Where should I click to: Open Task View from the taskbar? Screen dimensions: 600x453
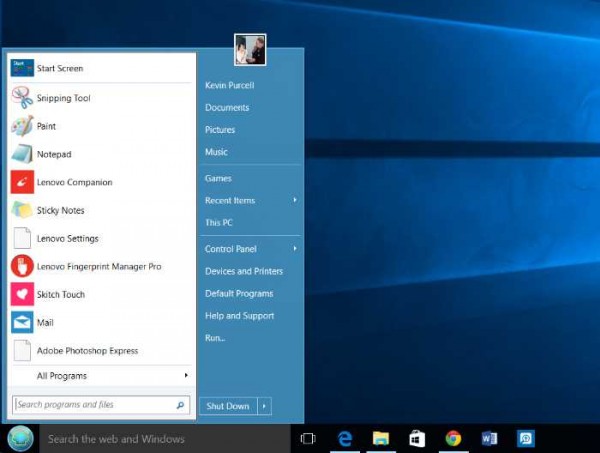[308, 438]
